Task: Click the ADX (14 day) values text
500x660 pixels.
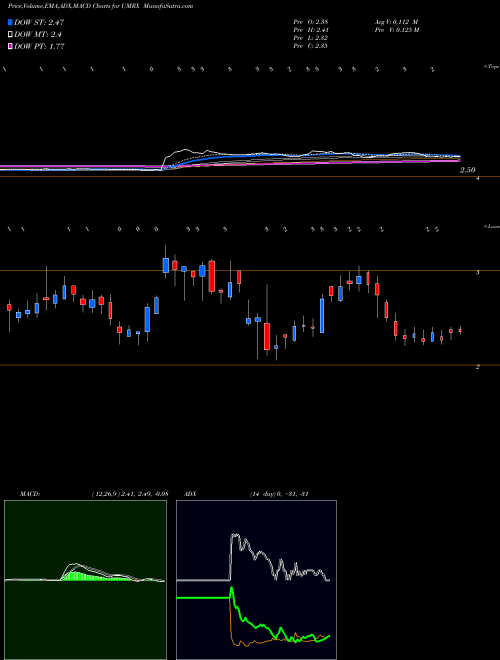Action: coord(279,494)
